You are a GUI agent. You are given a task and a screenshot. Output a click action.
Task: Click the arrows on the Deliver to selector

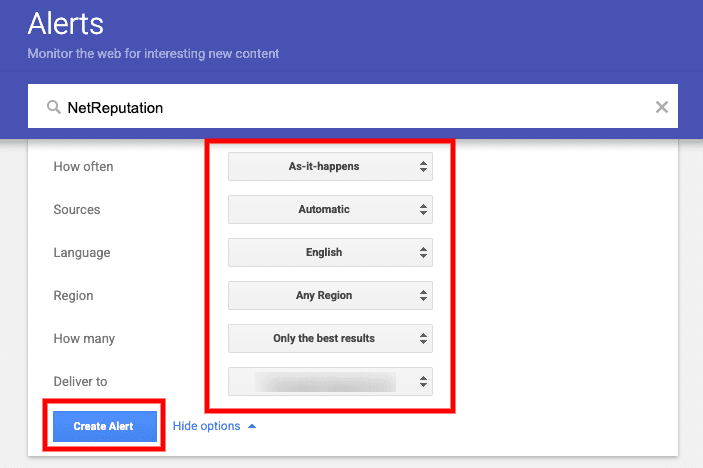pyautogui.click(x=423, y=381)
